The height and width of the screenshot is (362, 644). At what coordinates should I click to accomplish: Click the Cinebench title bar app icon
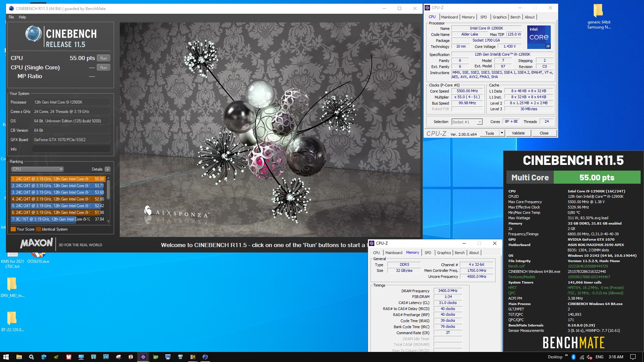click(x=11, y=9)
